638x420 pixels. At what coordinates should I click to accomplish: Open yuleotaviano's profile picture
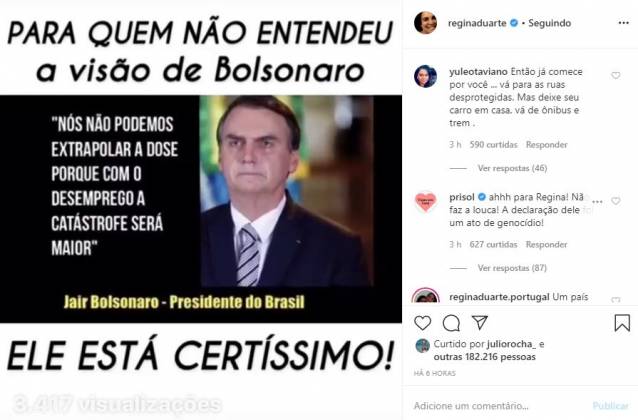click(x=425, y=76)
